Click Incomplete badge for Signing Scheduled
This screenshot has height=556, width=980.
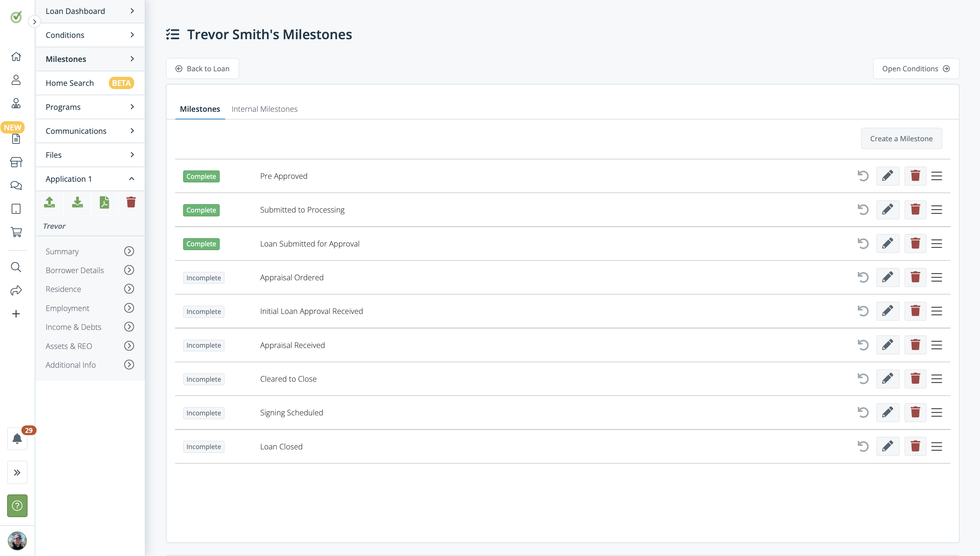tap(204, 413)
